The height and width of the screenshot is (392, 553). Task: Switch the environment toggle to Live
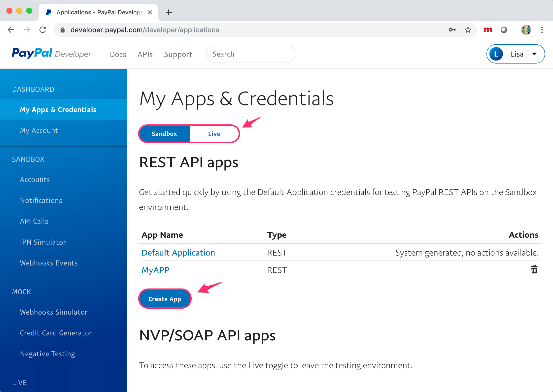click(x=214, y=134)
